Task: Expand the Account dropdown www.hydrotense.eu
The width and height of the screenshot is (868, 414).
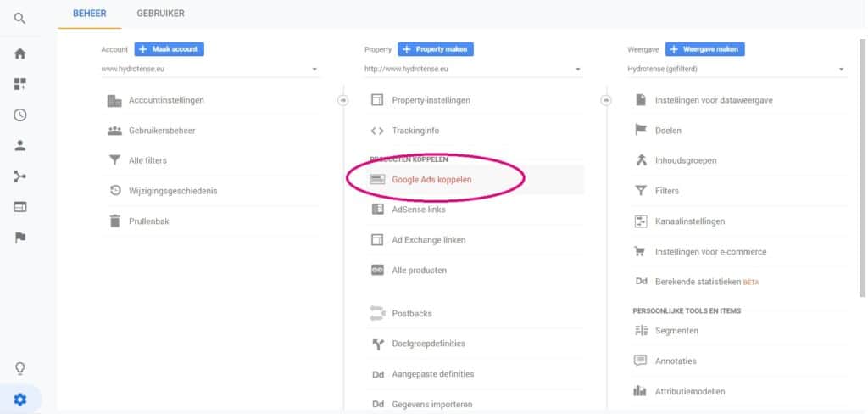Action: (209, 70)
